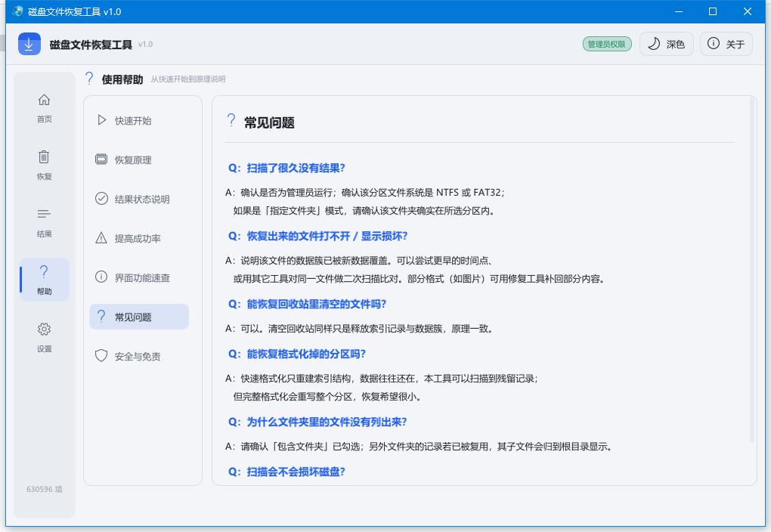Click the 帮助 question mark sidebar icon
The image size is (771, 532).
[x=44, y=271]
